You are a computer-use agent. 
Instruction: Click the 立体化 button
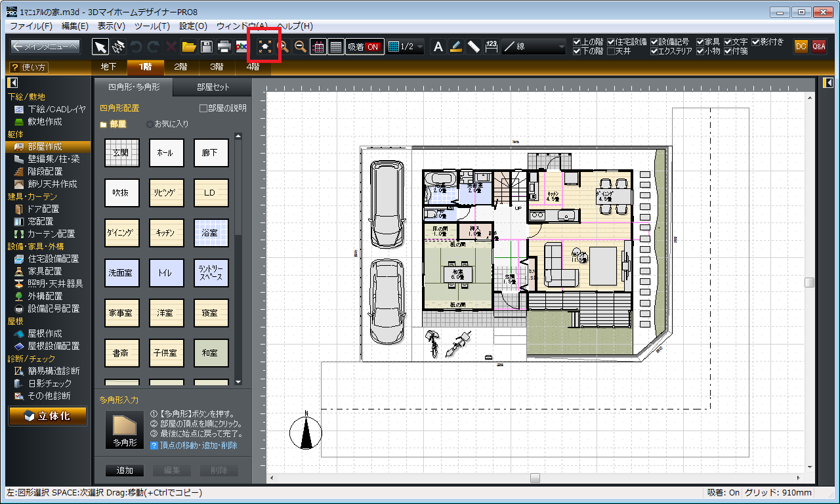coord(47,416)
